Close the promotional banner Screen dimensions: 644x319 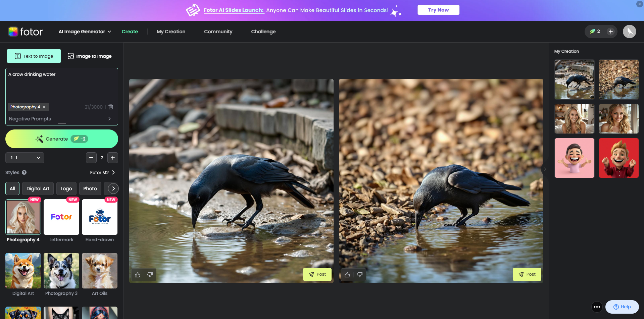point(639,4)
